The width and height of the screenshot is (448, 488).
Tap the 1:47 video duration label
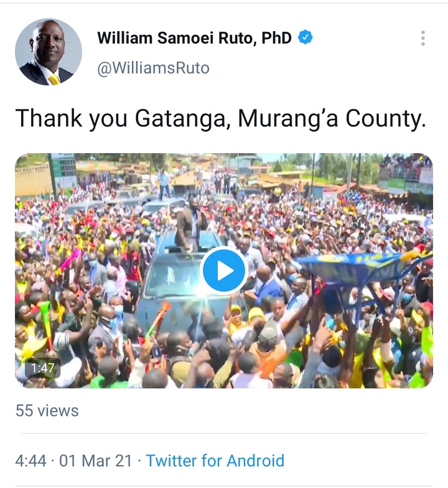[42, 368]
